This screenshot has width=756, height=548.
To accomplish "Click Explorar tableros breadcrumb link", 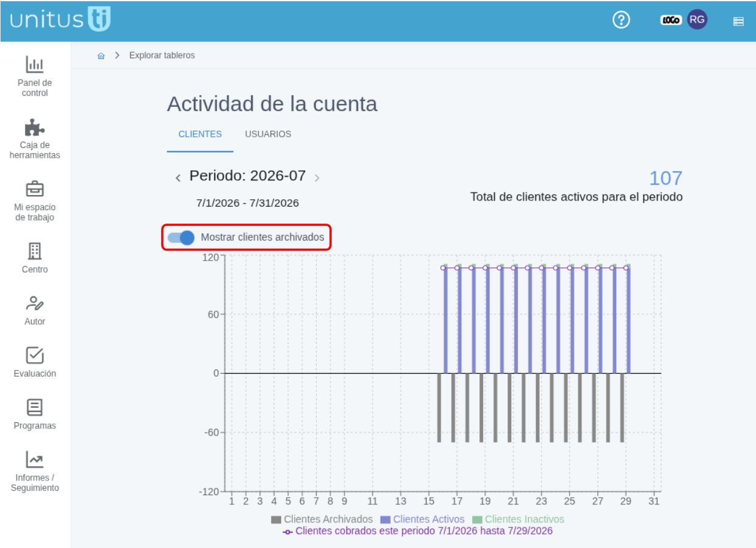I will tap(162, 55).
